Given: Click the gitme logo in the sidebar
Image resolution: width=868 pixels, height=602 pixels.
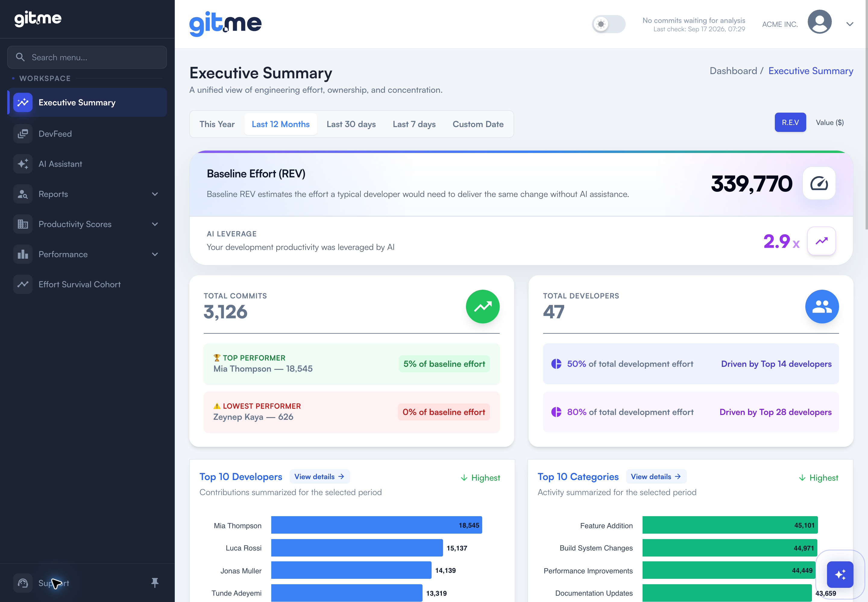Looking at the screenshot, I should coord(38,18).
